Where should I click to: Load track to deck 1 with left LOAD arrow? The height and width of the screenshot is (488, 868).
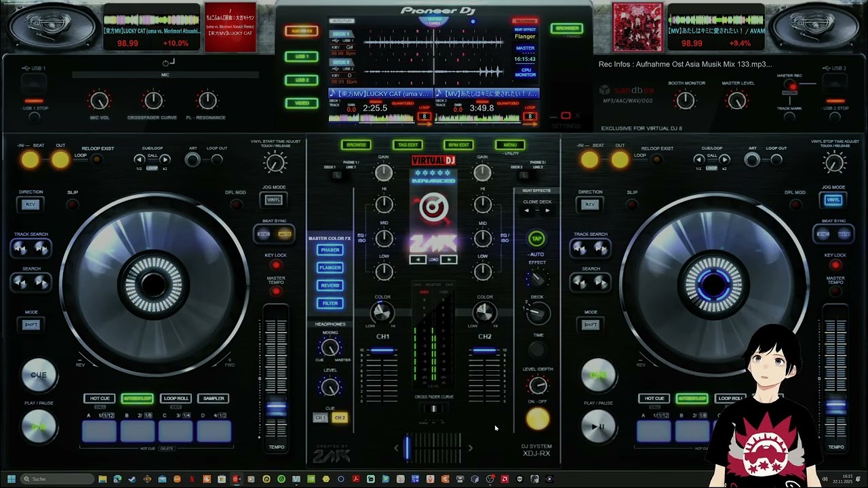[x=418, y=260]
